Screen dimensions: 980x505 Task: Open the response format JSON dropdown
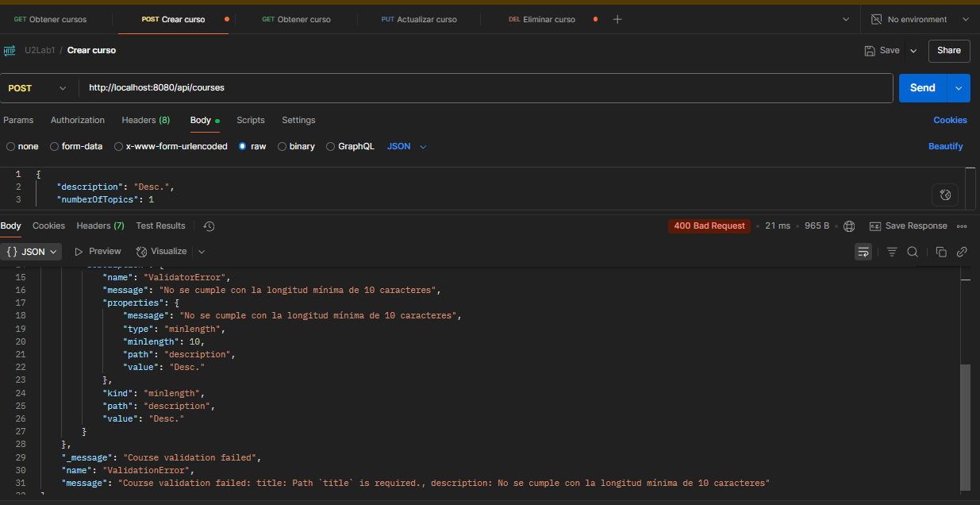coord(31,251)
